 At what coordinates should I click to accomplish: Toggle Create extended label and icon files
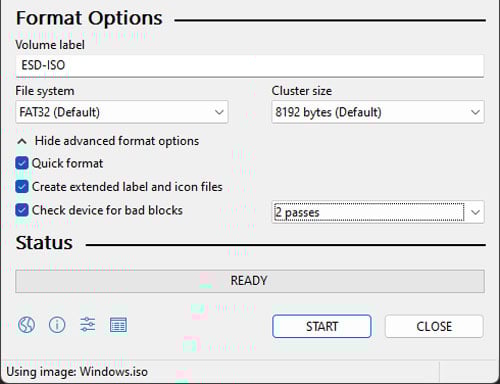click(22, 187)
